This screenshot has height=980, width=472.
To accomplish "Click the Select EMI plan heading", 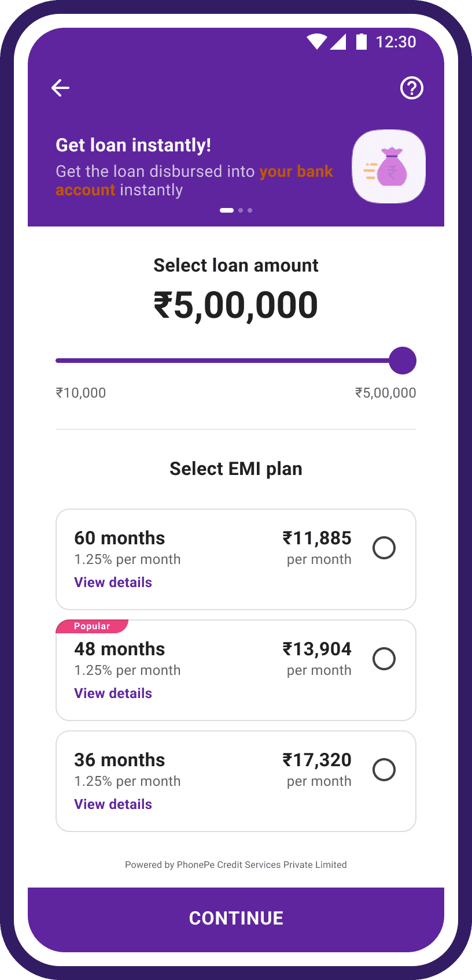I will [236, 469].
